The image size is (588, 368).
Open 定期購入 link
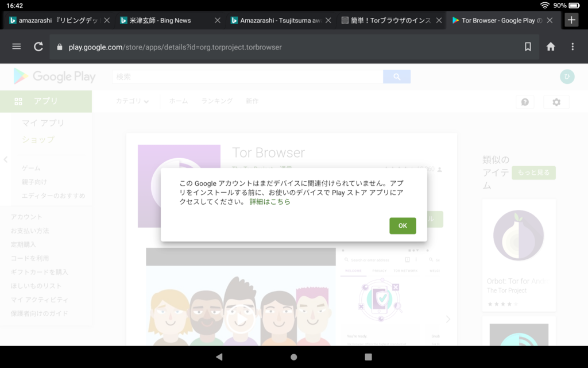(x=23, y=244)
